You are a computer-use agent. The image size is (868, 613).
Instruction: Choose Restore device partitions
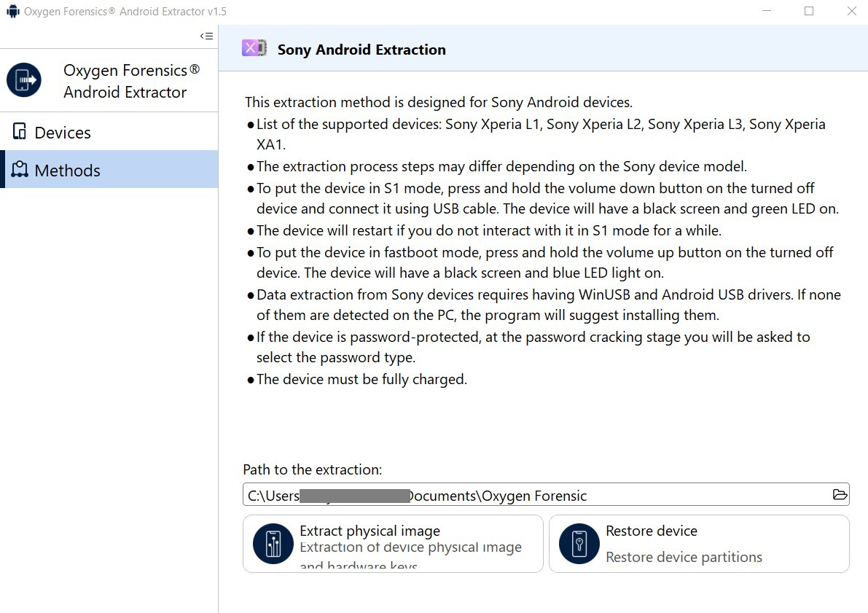pos(699,544)
